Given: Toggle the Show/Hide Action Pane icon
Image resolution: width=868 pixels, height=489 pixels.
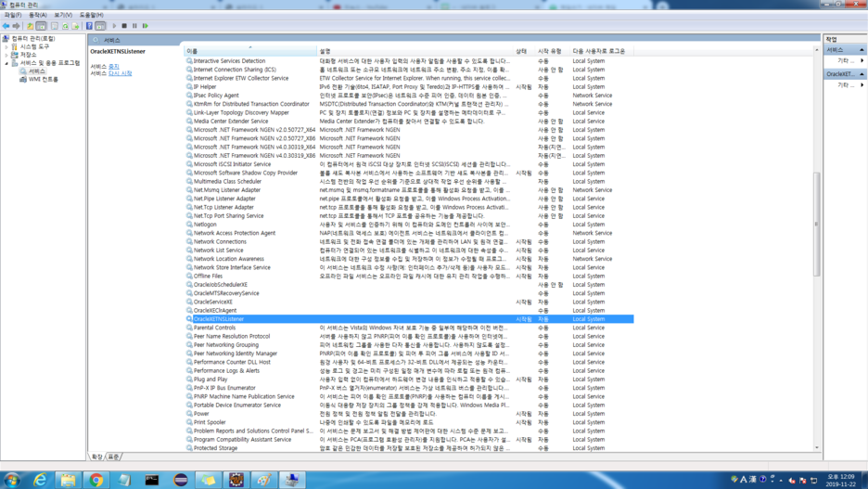Looking at the screenshot, I should [x=100, y=26].
